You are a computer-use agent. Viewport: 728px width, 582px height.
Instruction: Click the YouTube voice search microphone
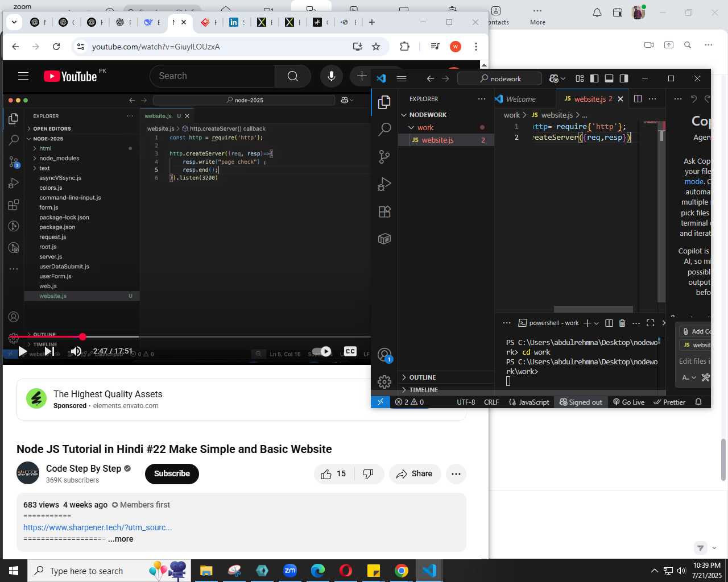click(x=332, y=76)
